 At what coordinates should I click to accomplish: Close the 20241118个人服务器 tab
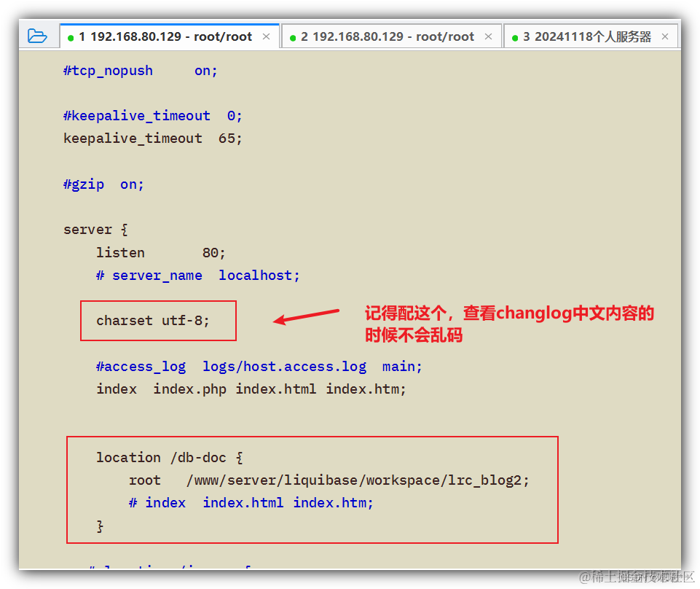click(x=665, y=36)
